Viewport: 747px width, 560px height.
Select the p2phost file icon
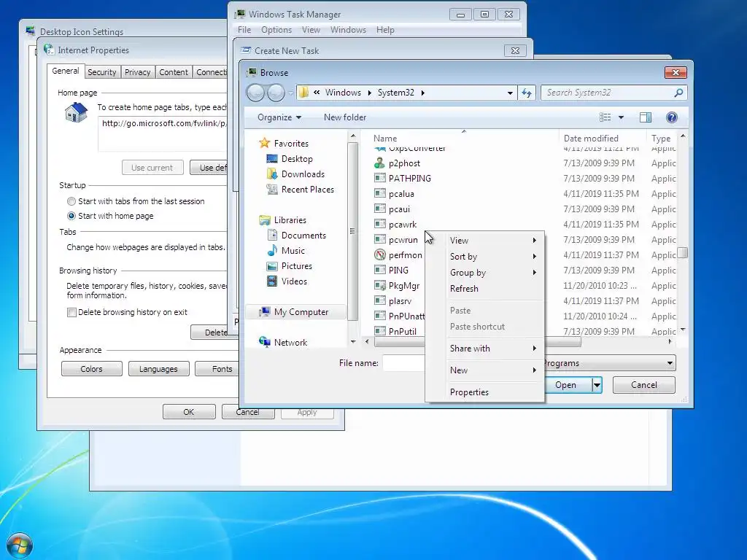(379, 163)
